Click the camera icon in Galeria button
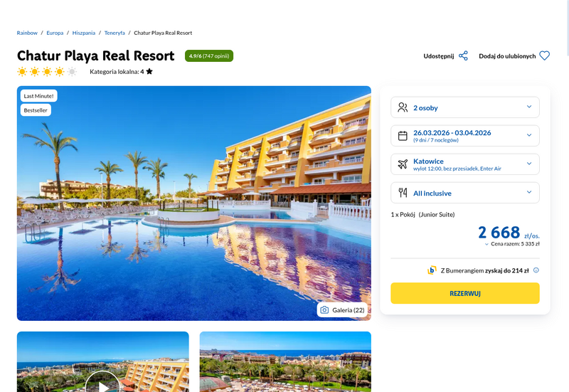 click(324, 310)
